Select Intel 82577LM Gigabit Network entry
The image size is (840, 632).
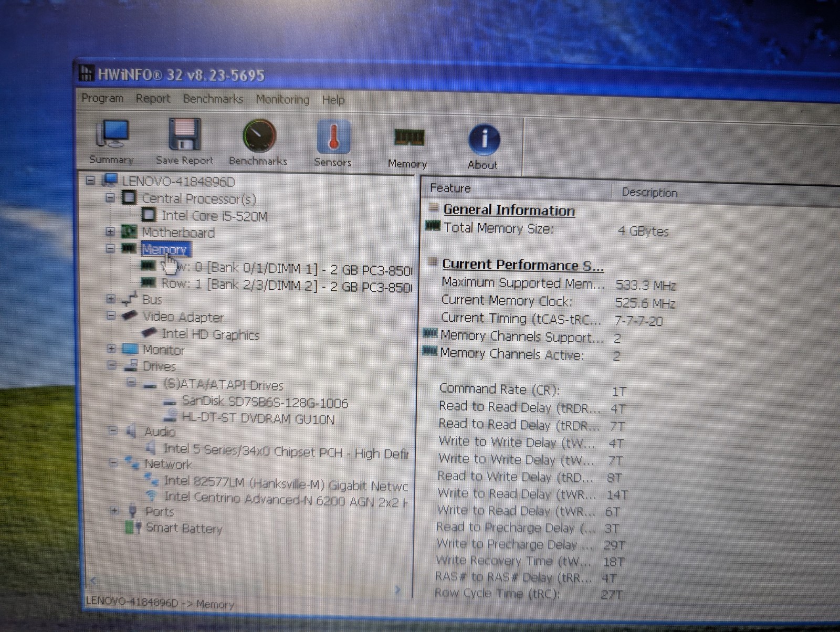[286, 483]
